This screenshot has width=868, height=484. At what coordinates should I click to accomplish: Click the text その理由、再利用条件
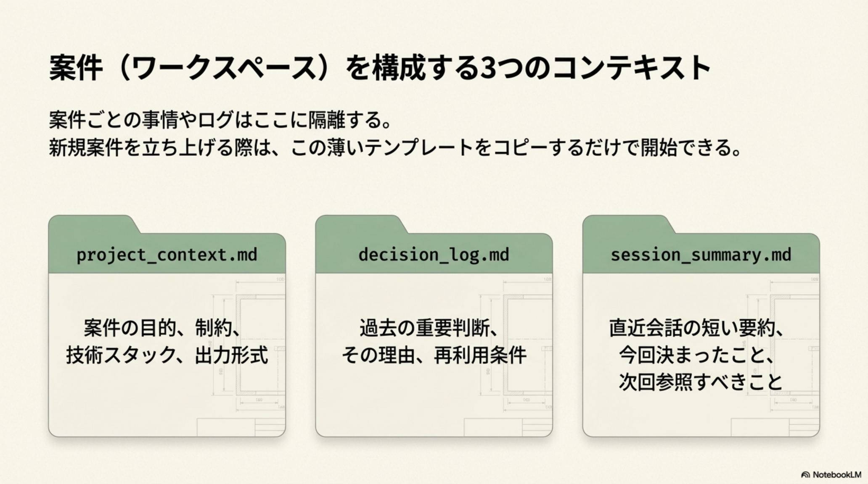point(434,355)
